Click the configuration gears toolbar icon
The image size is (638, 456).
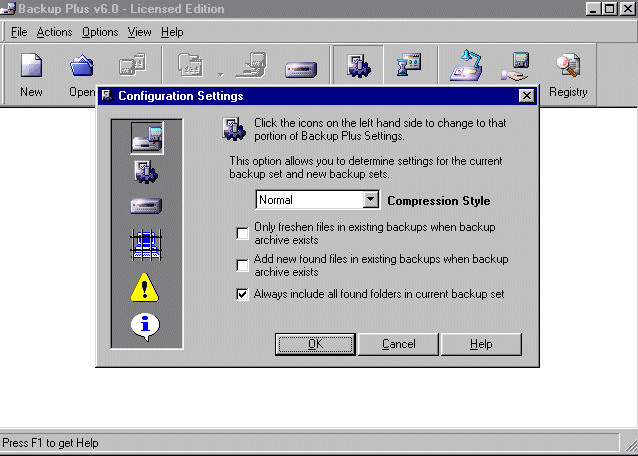pyautogui.click(x=358, y=65)
